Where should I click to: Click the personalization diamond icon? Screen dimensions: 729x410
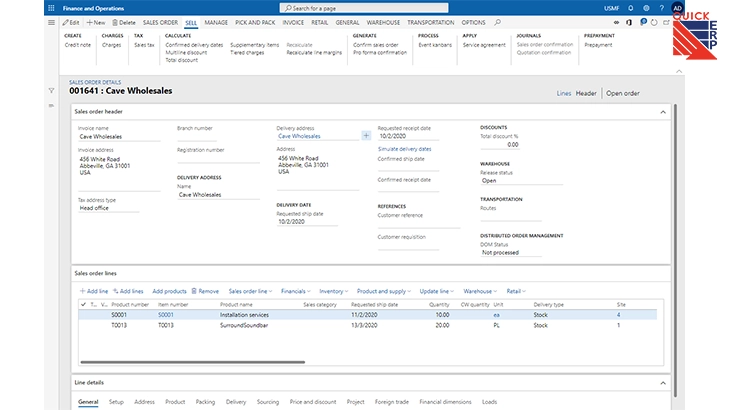click(x=616, y=22)
